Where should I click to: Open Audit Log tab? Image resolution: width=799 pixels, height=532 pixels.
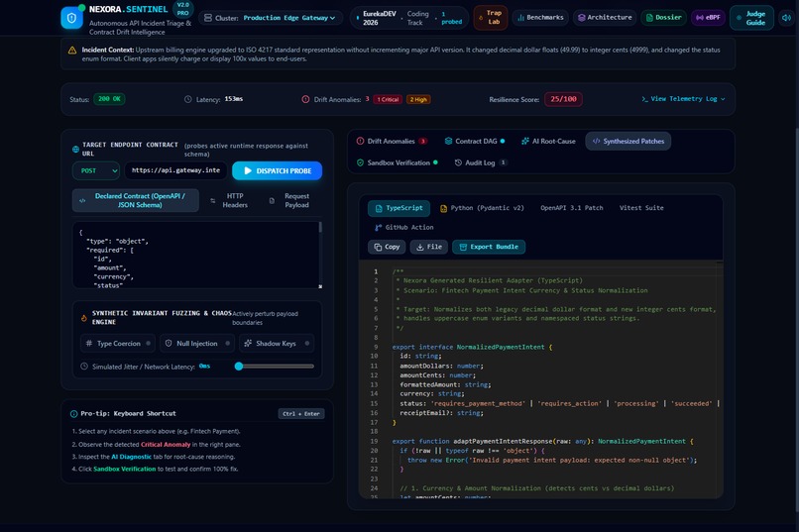pos(480,162)
